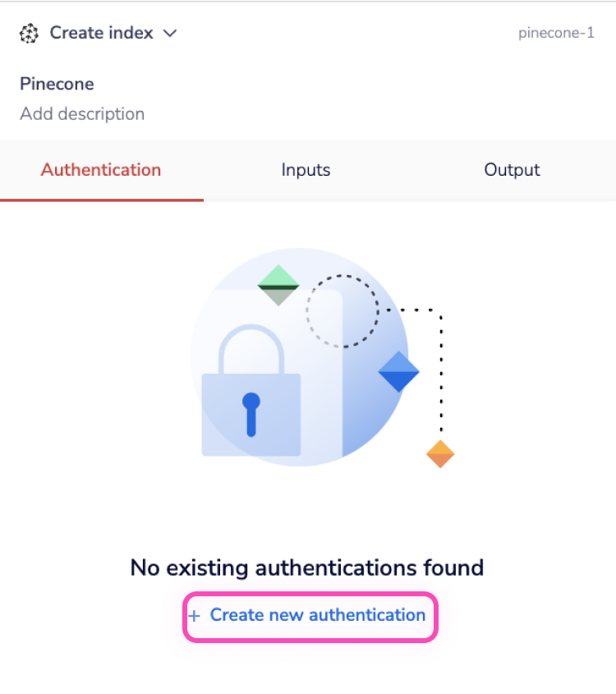Click the highlighted authentication button area
616x694 pixels.
click(310, 616)
